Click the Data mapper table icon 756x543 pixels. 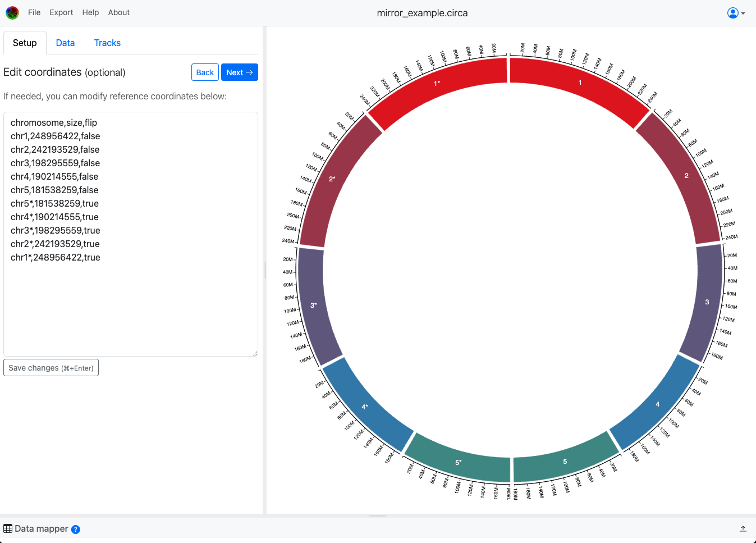pyautogui.click(x=8, y=529)
